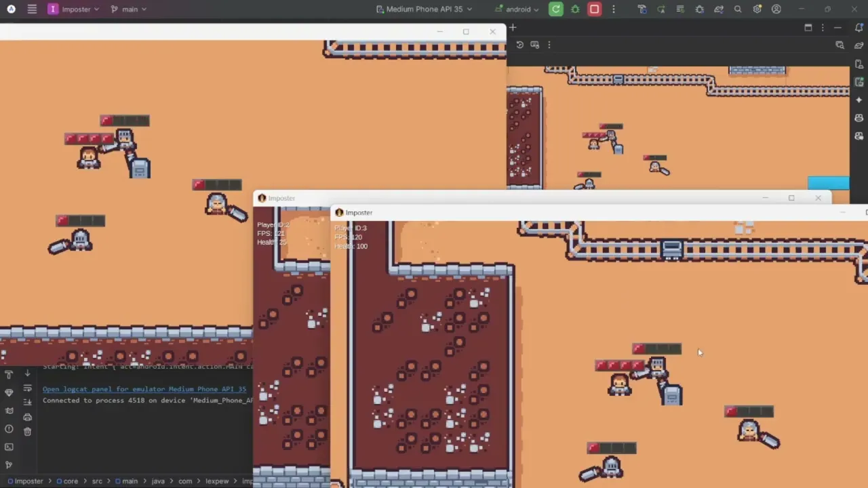
Task: Toggle Soft-Wrap in run console
Action: (28, 388)
